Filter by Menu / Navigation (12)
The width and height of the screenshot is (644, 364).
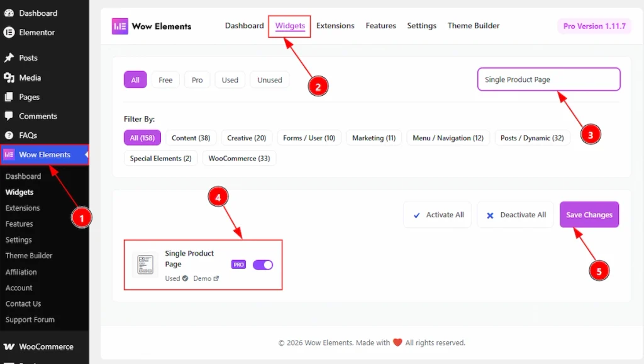point(448,138)
